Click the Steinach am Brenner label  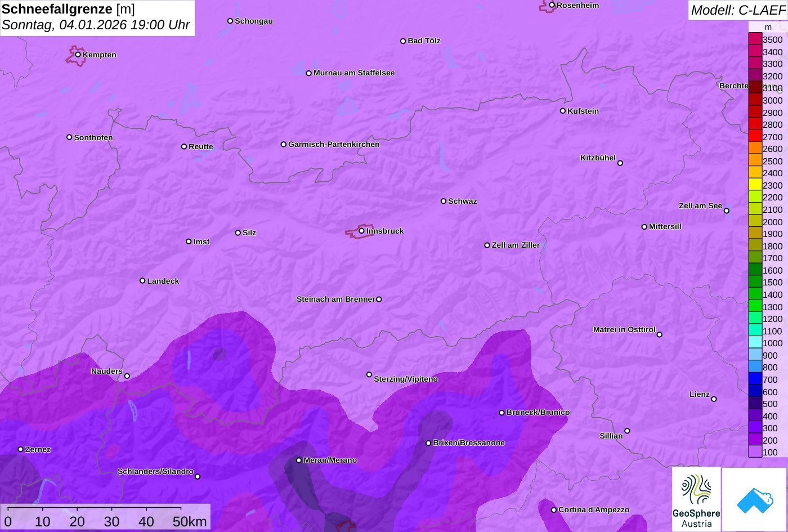(x=335, y=299)
